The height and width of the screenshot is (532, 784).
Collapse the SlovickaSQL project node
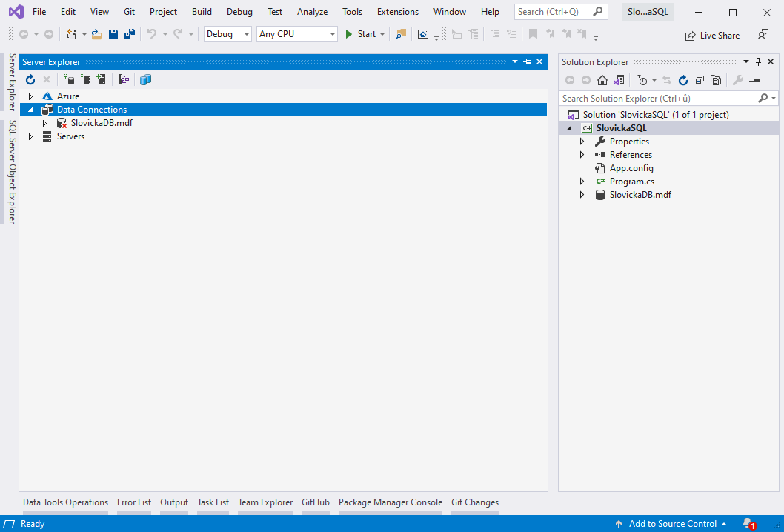point(570,128)
